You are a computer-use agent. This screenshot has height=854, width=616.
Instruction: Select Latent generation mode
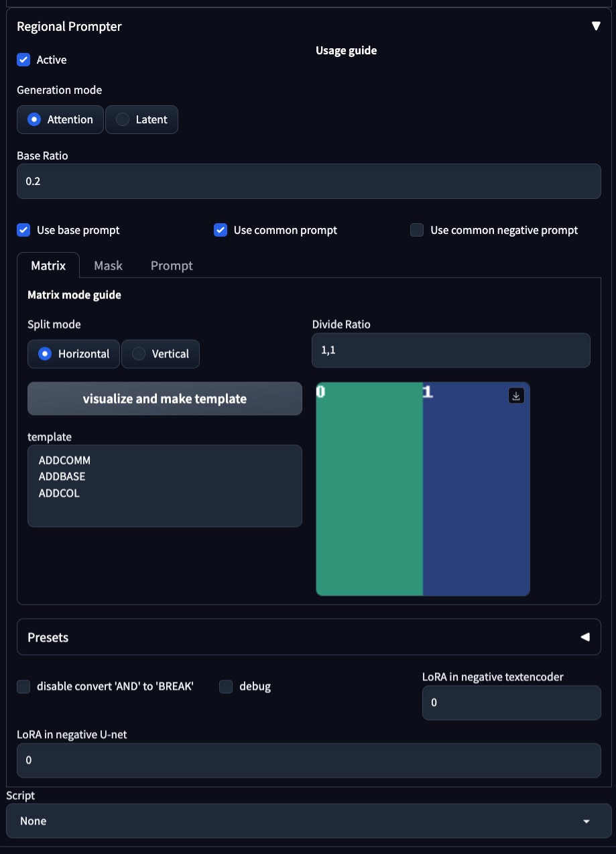point(141,120)
